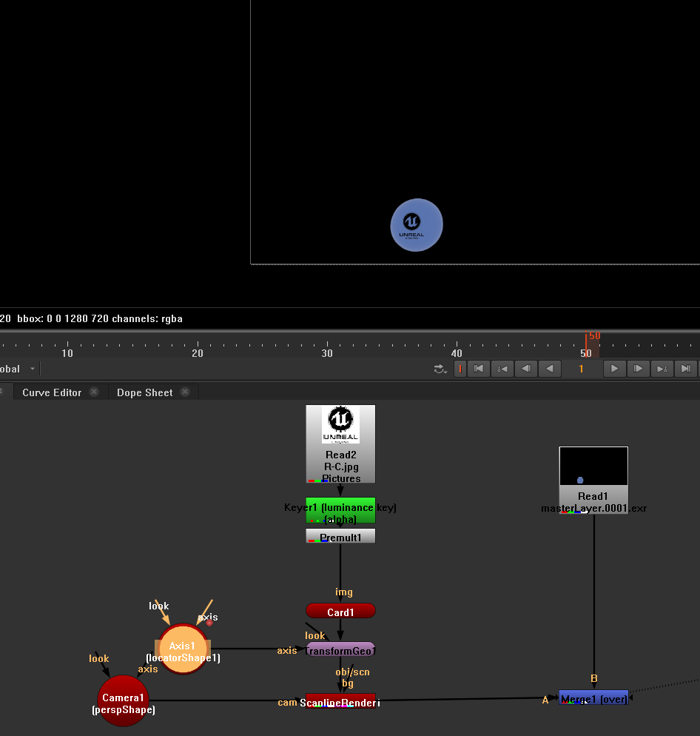Screen dimensions: 700x736
Task: Click frame 10 on the timeline ruler
Action: click(x=67, y=353)
